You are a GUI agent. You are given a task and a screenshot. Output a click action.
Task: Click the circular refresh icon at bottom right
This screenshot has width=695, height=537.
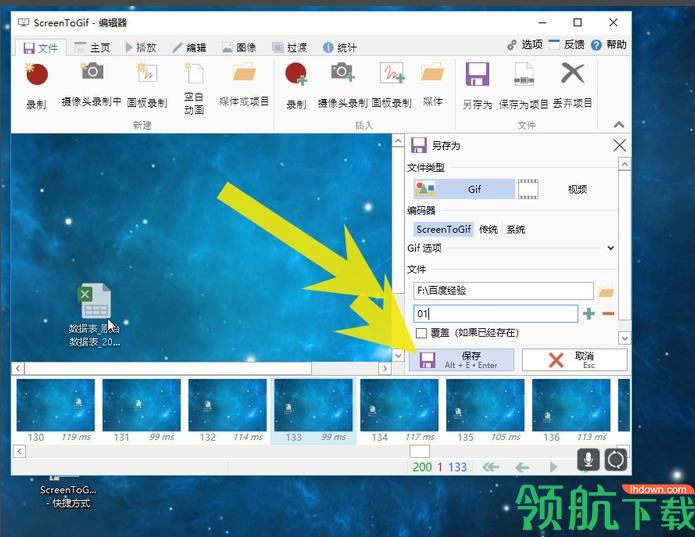[x=616, y=459]
